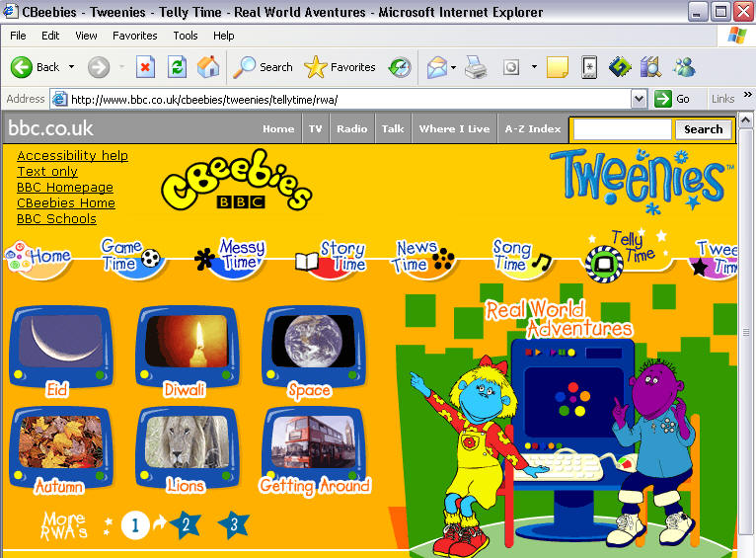The height and width of the screenshot is (558, 756).
Task: Follow the Accessibility help link
Action: point(72,155)
